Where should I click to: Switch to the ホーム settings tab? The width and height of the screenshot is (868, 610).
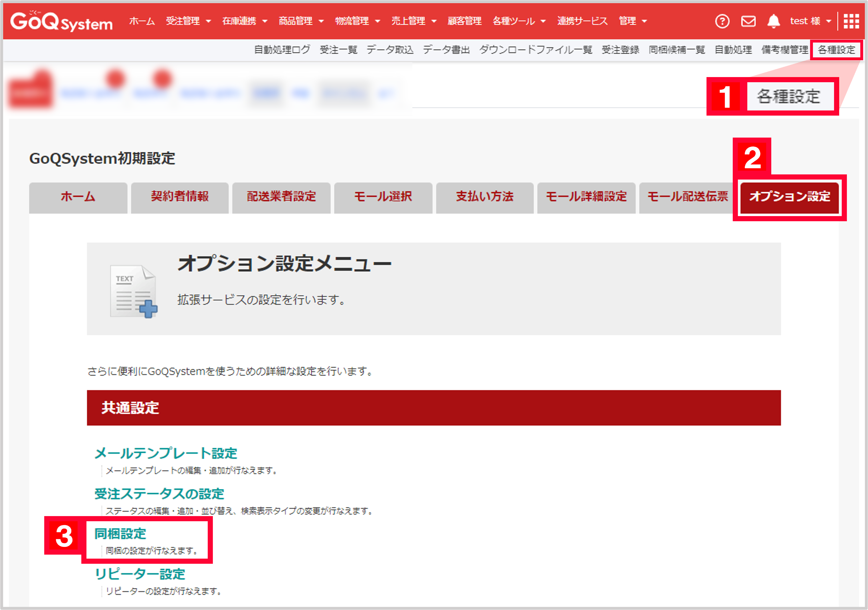(x=78, y=198)
